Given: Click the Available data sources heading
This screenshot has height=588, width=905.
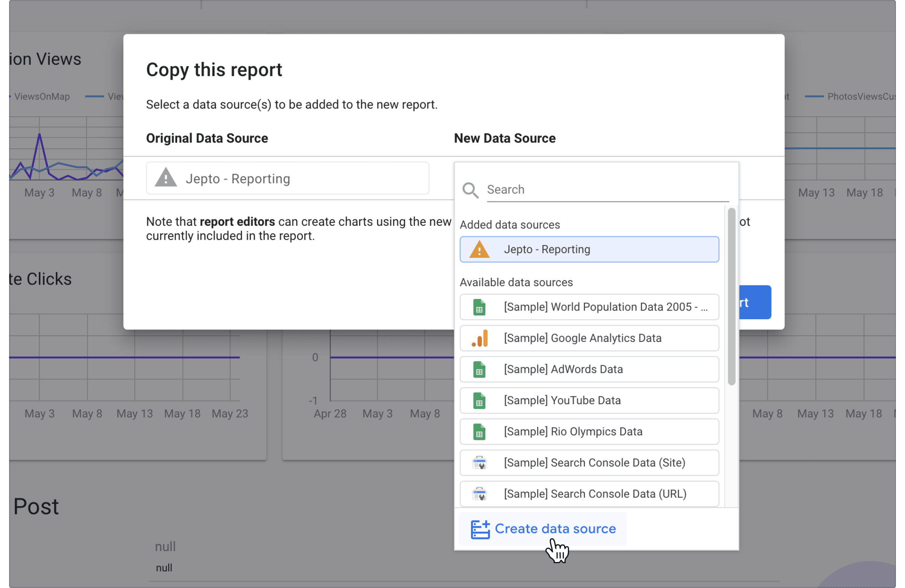Looking at the screenshot, I should coord(516,282).
